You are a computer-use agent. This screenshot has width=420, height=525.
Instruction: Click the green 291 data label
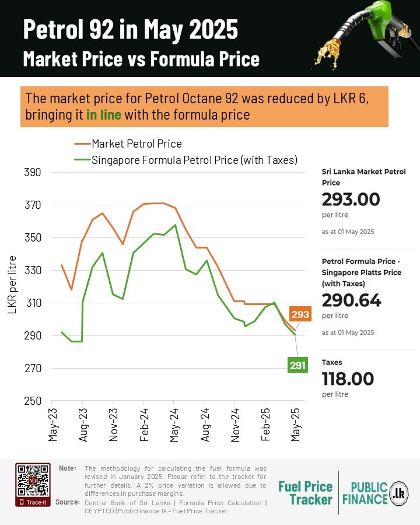[297, 366]
